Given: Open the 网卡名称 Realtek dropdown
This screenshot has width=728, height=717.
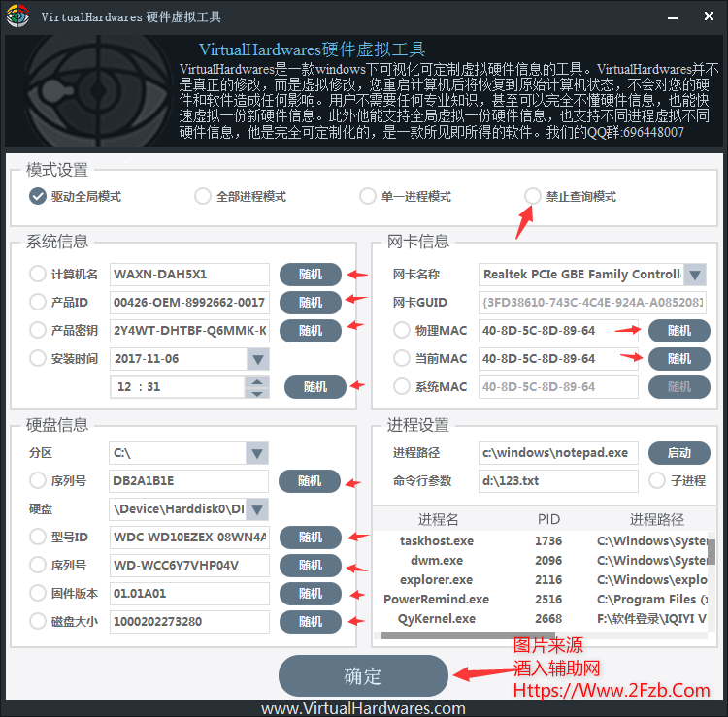Looking at the screenshot, I should pos(695,275).
